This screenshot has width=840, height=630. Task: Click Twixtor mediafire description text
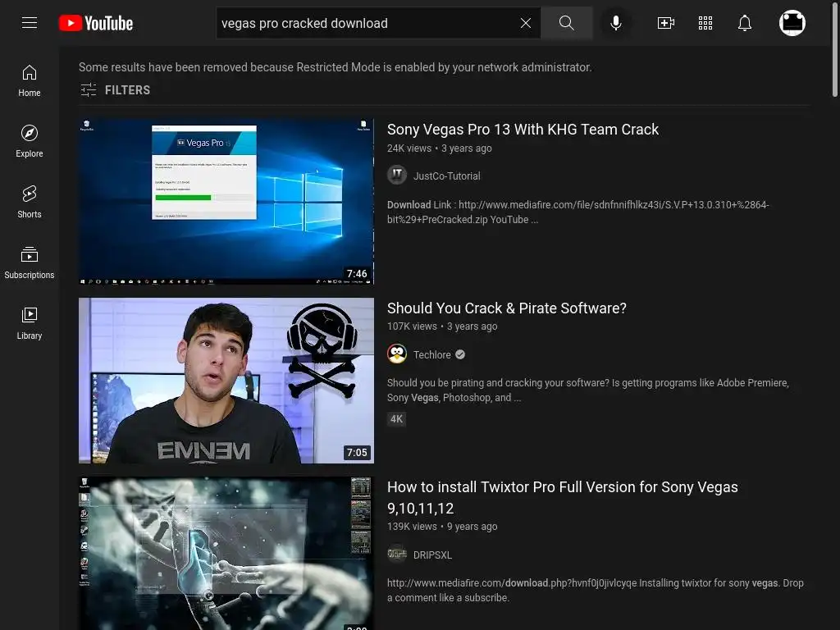[596, 591]
